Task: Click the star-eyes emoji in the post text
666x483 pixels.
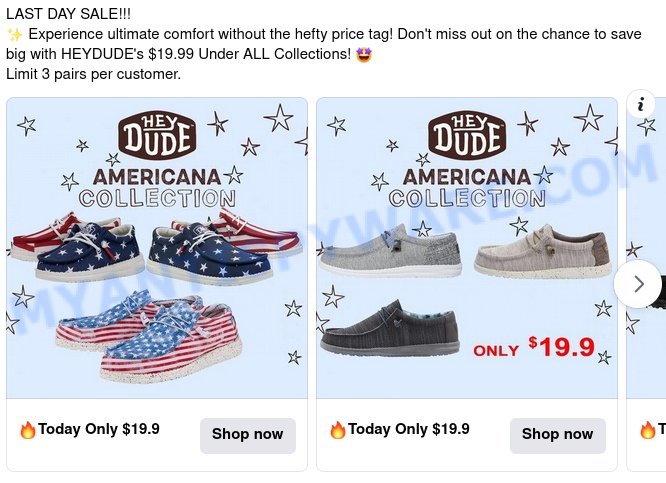Action: tap(364, 54)
